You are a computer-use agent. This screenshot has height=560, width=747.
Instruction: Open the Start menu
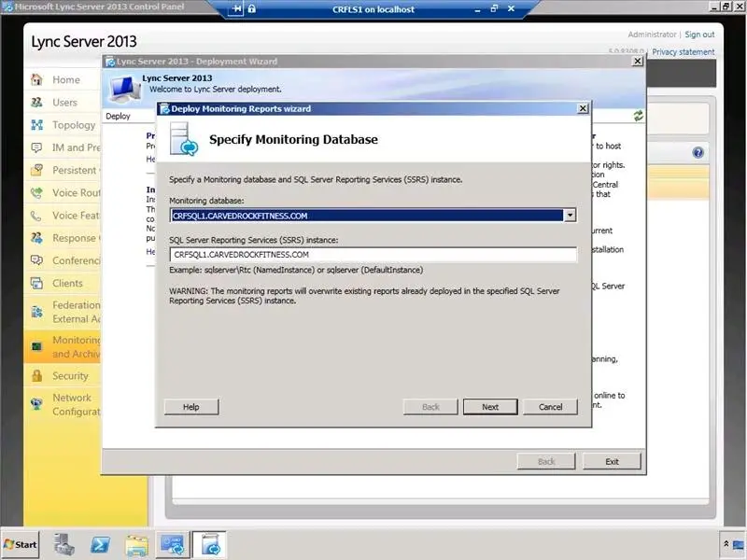20,544
